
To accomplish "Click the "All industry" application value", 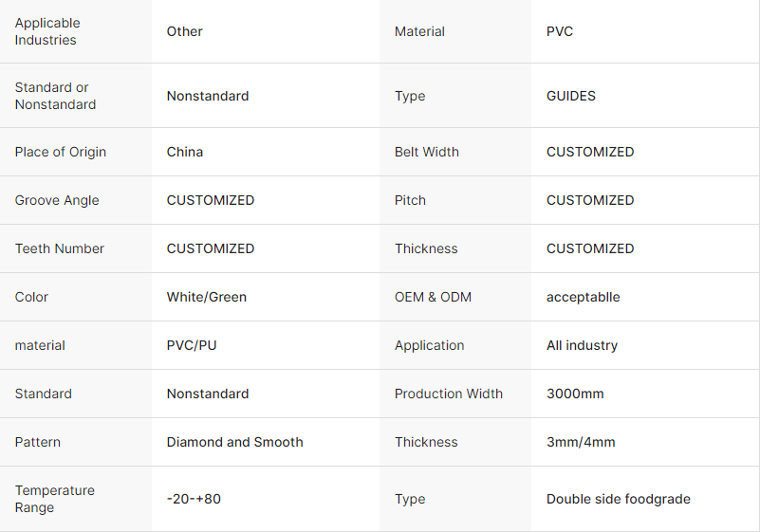I will tap(582, 345).
